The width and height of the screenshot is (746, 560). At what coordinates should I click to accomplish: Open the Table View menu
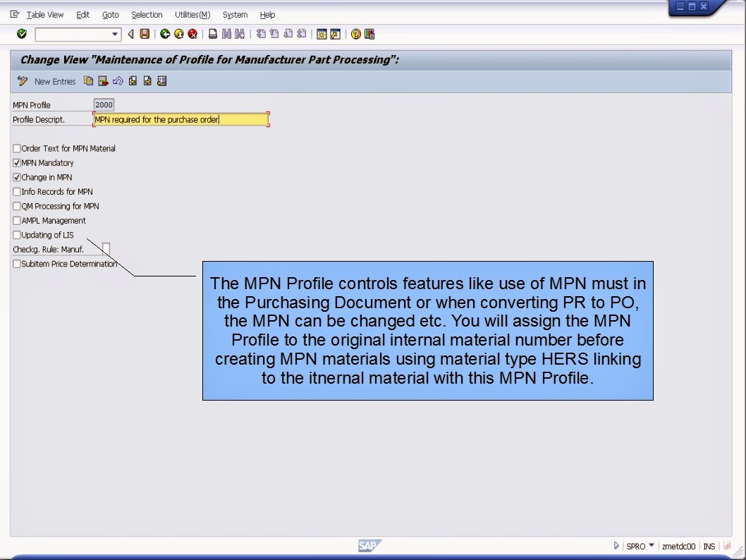click(44, 14)
